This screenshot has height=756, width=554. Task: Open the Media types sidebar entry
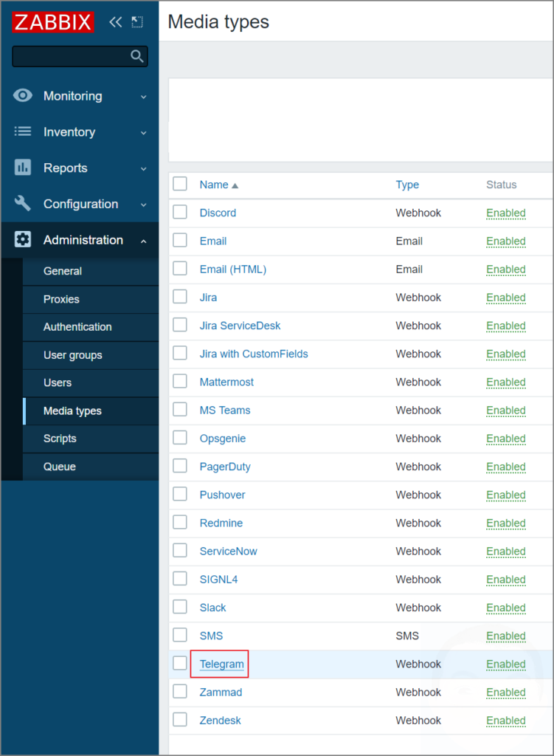tap(72, 411)
